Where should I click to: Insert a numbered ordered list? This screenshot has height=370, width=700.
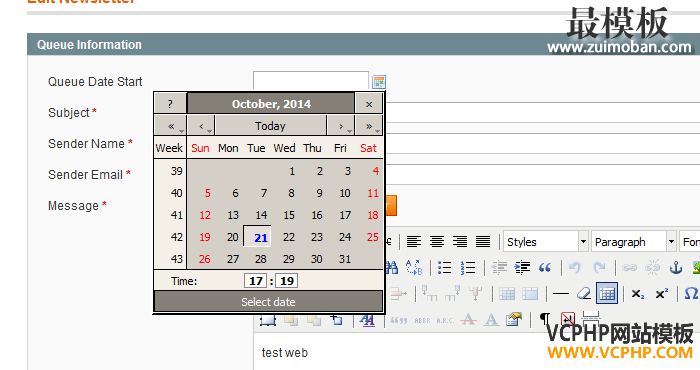coord(468,267)
